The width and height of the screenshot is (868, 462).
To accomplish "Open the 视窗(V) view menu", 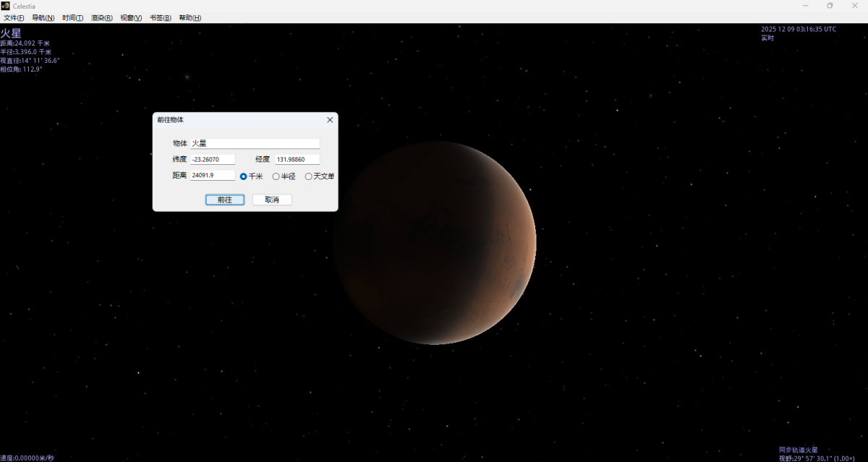I will [131, 18].
